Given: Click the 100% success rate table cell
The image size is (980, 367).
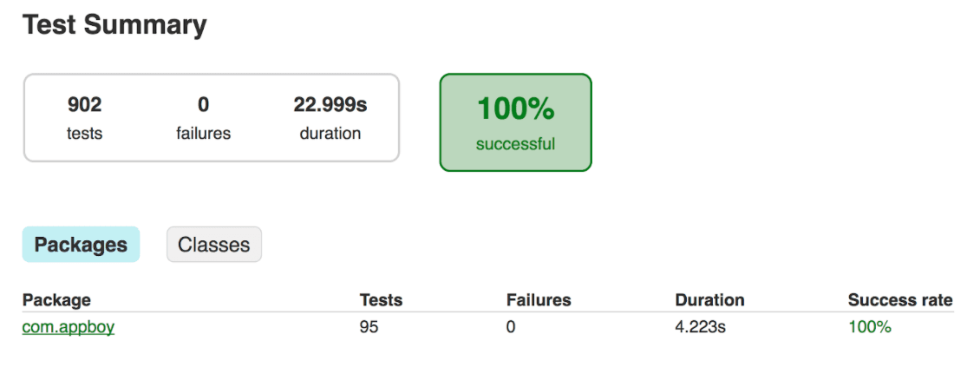Looking at the screenshot, I should (869, 327).
